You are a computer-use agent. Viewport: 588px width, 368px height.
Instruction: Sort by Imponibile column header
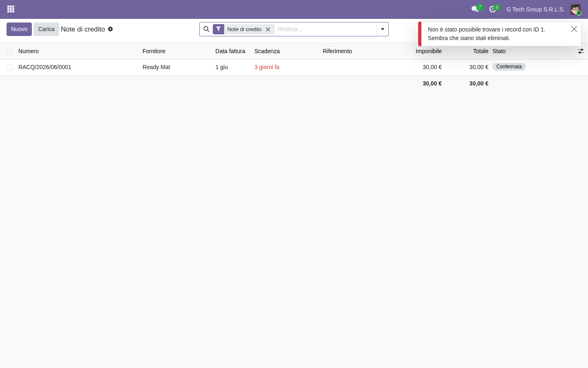[x=429, y=51]
